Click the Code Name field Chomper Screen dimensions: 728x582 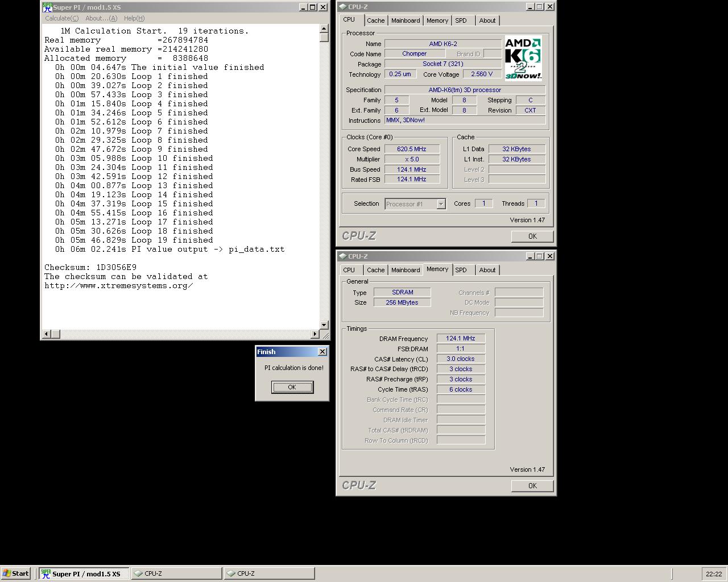(414, 54)
